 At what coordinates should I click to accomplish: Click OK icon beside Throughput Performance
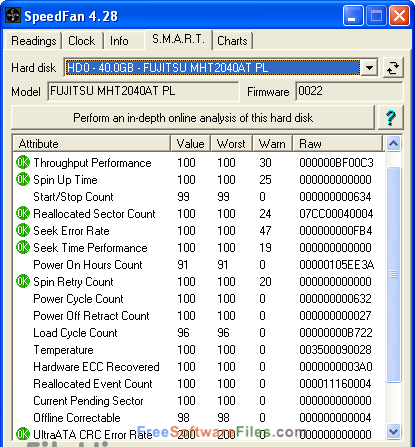[x=23, y=162]
